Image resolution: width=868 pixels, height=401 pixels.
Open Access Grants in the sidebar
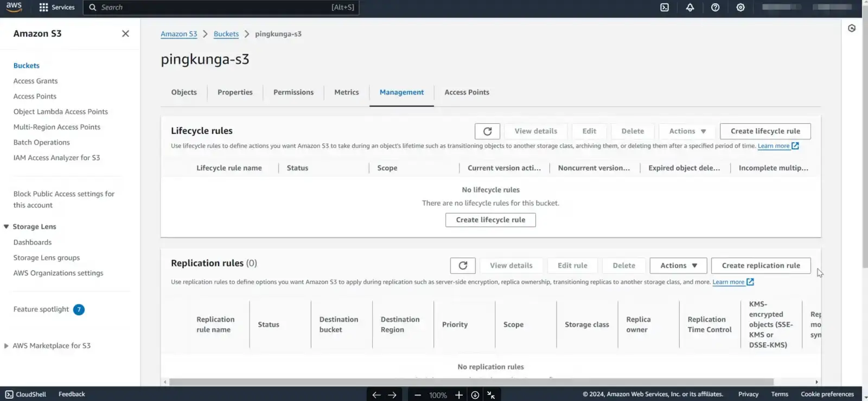coord(35,81)
